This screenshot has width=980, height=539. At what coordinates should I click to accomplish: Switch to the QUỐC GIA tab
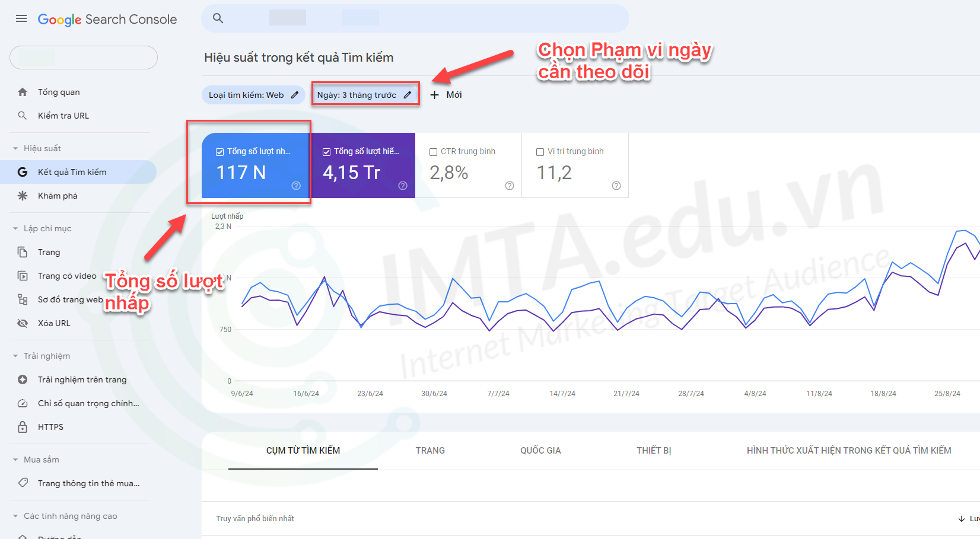[540, 451]
